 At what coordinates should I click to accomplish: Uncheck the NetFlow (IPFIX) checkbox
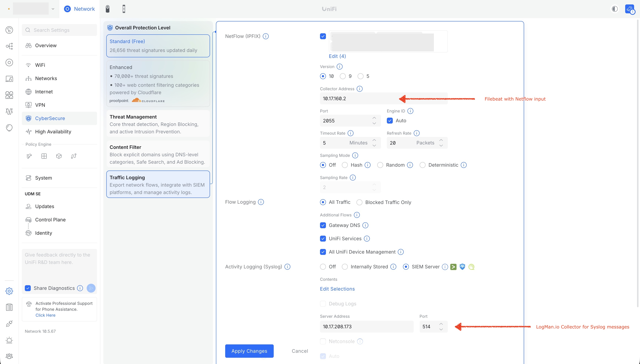[323, 36]
